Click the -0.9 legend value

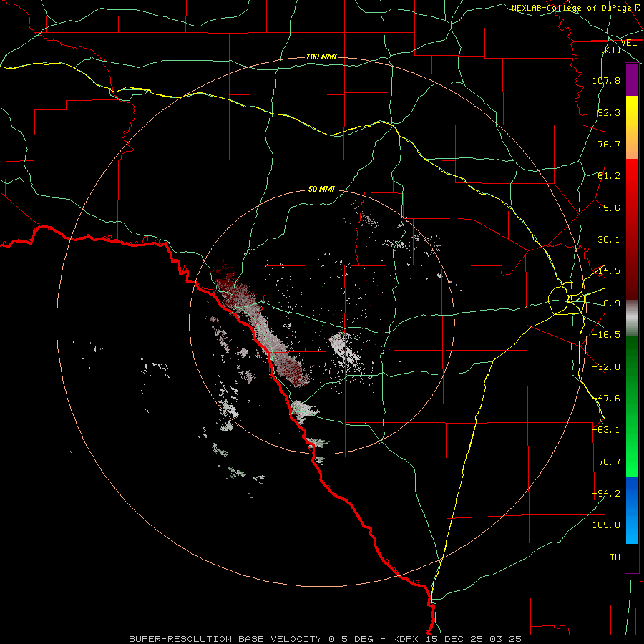tap(609, 303)
